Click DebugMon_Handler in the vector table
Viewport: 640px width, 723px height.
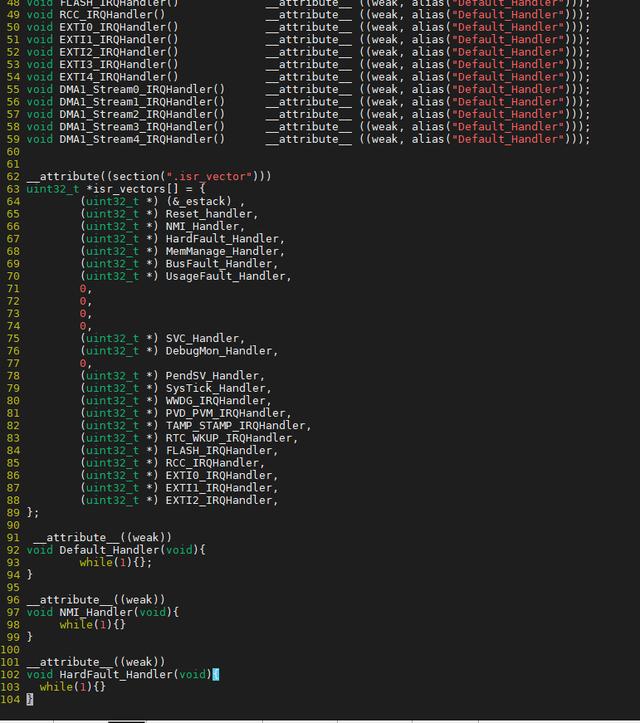pyautogui.click(x=219, y=351)
